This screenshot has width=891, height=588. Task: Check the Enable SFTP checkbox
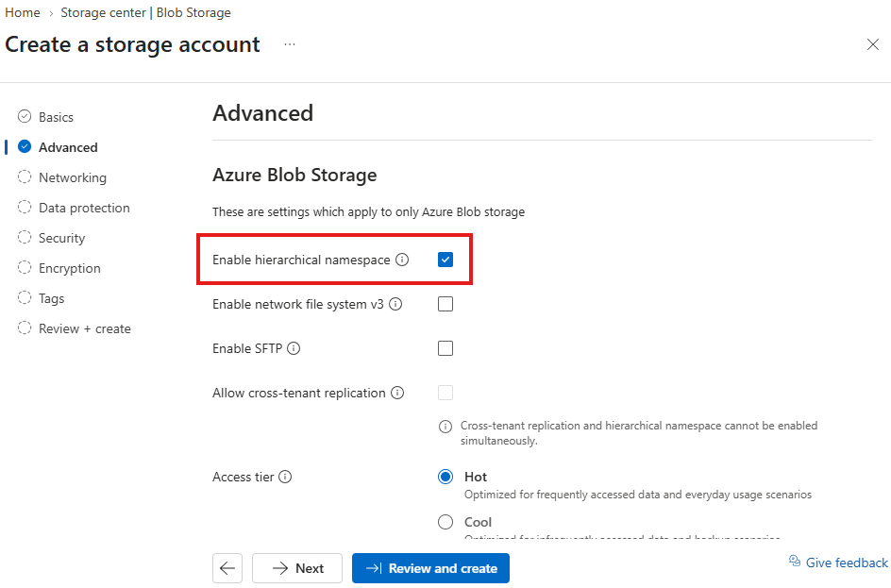tap(445, 348)
